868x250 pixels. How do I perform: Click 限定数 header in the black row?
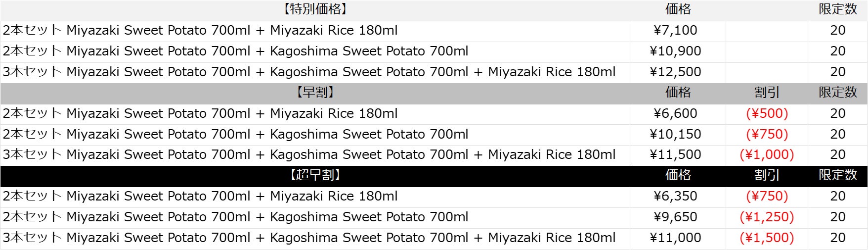pyautogui.click(x=837, y=175)
